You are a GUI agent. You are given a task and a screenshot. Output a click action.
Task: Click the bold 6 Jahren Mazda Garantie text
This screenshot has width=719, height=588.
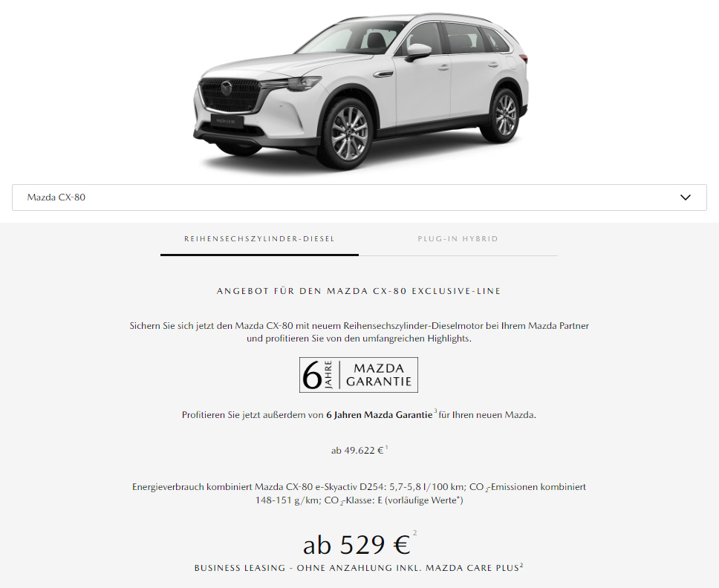(380, 415)
